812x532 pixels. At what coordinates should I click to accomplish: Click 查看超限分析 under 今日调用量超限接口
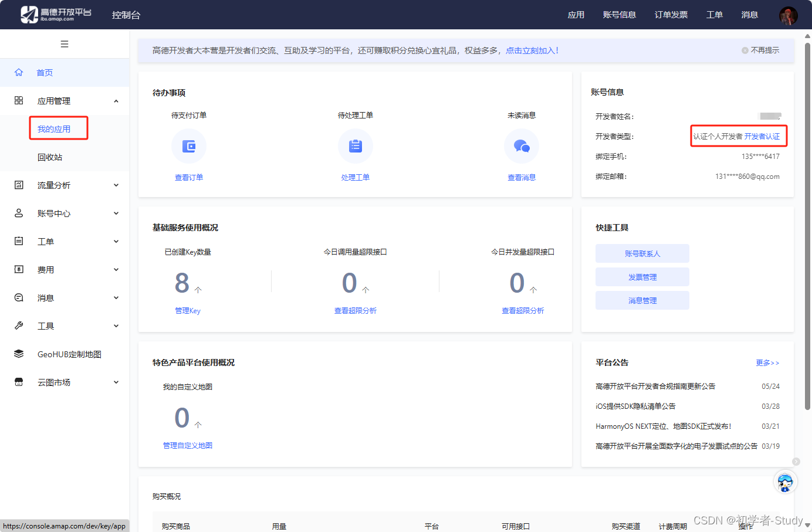(x=356, y=311)
